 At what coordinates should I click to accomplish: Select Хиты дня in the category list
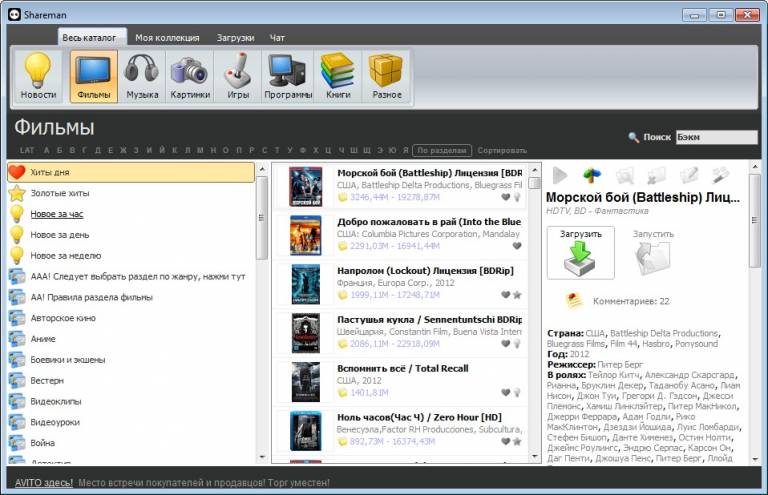[x=131, y=172]
